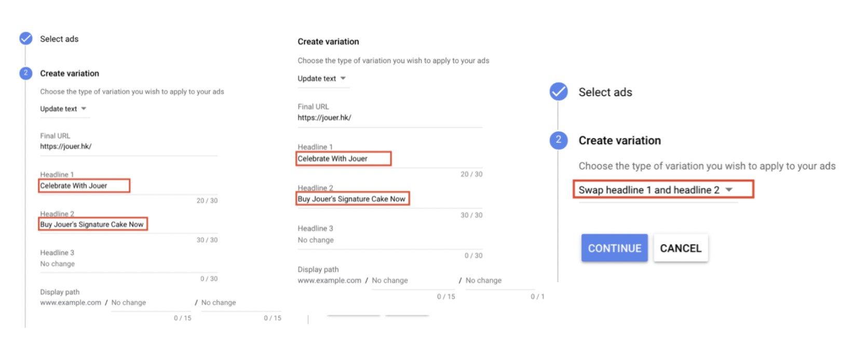Click the 'Select ads' step label in left panel
This screenshot has width=868, height=352.
pos(59,39)
